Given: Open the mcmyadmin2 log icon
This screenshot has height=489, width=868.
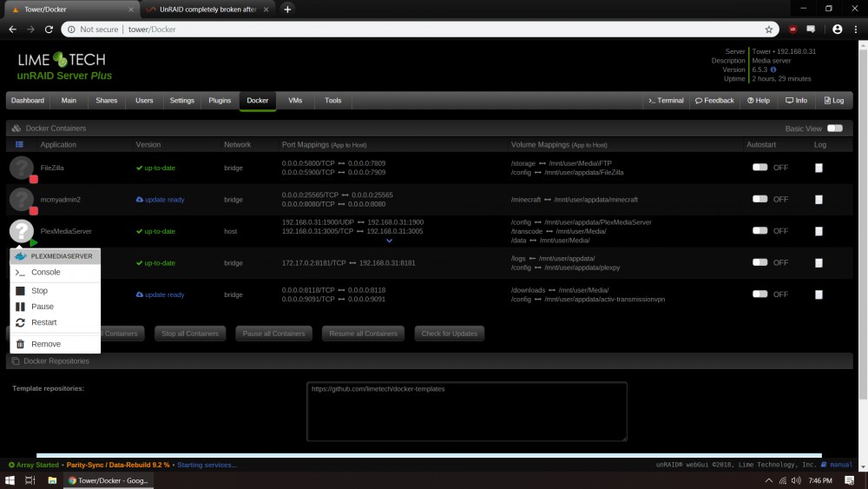Looking at the screenshot, I should (819, 200).
